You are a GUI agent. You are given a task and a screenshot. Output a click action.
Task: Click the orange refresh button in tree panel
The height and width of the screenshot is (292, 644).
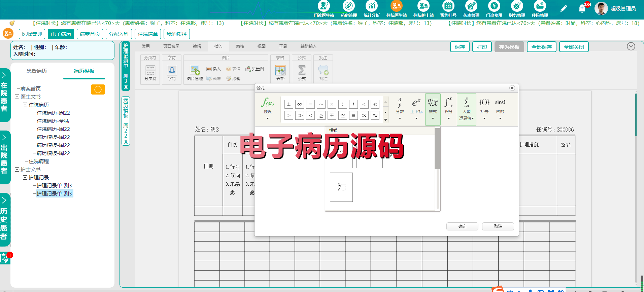[x=98, y=89]
